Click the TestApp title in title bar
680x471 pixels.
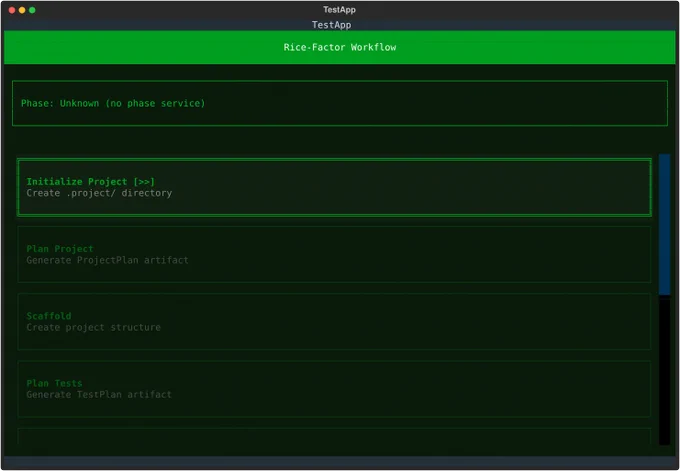pos(339,10)
